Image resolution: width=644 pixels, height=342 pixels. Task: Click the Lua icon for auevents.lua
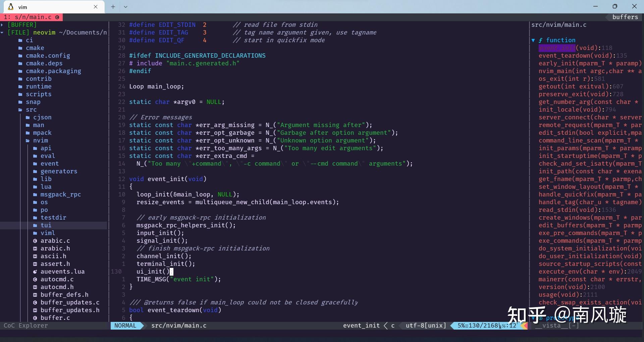35,272
